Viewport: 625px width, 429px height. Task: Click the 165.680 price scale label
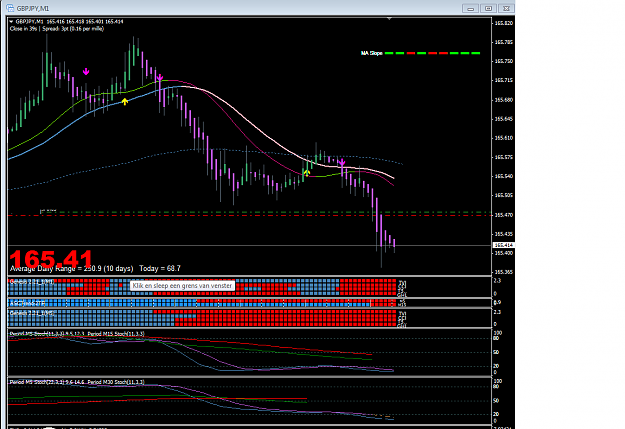click(x=504, y=100)
